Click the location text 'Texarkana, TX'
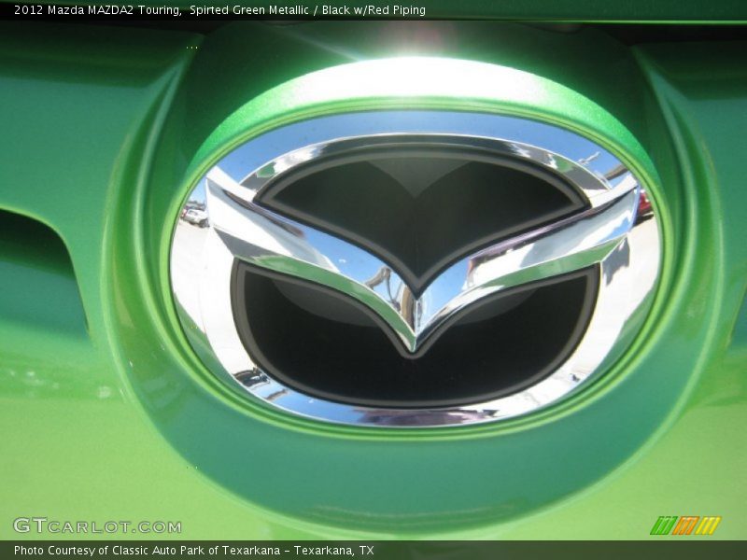This screenshot has width=747, height=560. click(x=334, y=551)
